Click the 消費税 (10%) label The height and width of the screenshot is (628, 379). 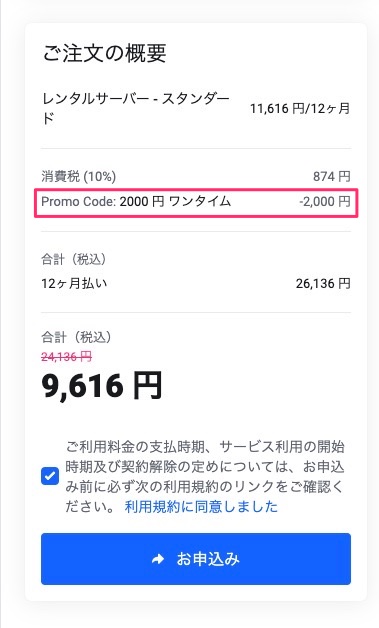(x=79, y=176)
